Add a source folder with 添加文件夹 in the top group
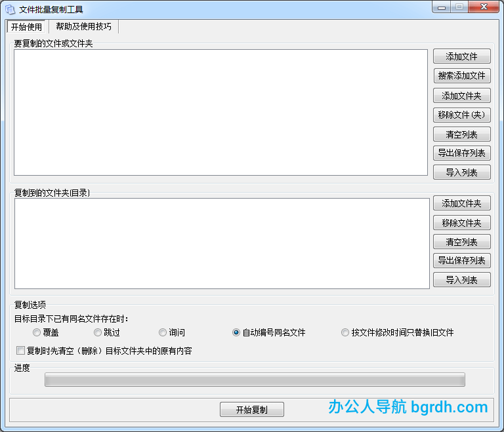The height and width of the screenshot is (432, 504). coord(461,96)
